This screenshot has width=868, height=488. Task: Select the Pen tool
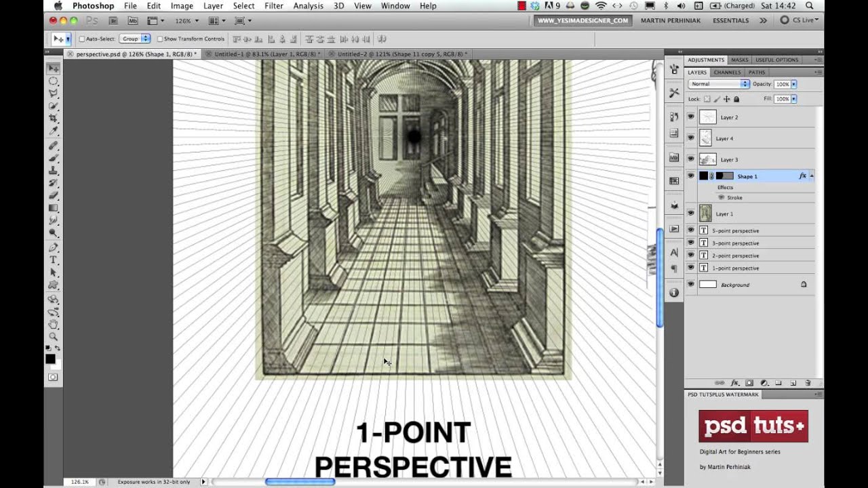point(53,248)
